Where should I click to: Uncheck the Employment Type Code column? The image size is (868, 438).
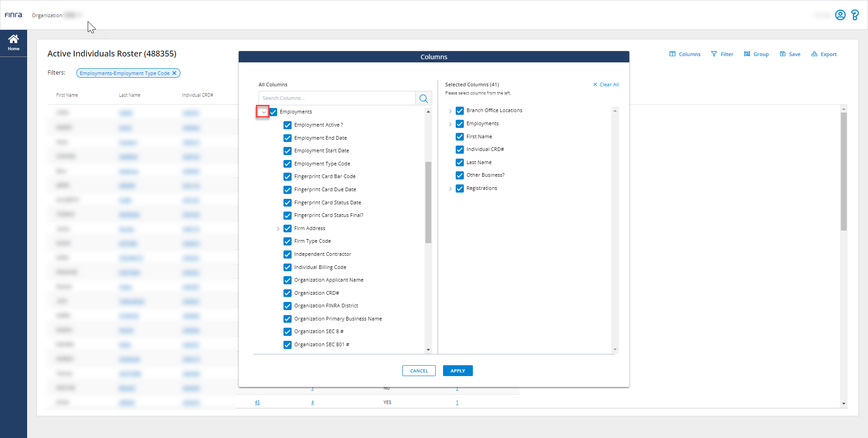point(288,164)
